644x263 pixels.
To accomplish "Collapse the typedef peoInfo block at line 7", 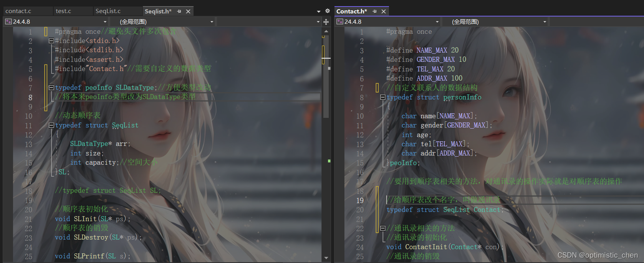I will tap(51, 88).
